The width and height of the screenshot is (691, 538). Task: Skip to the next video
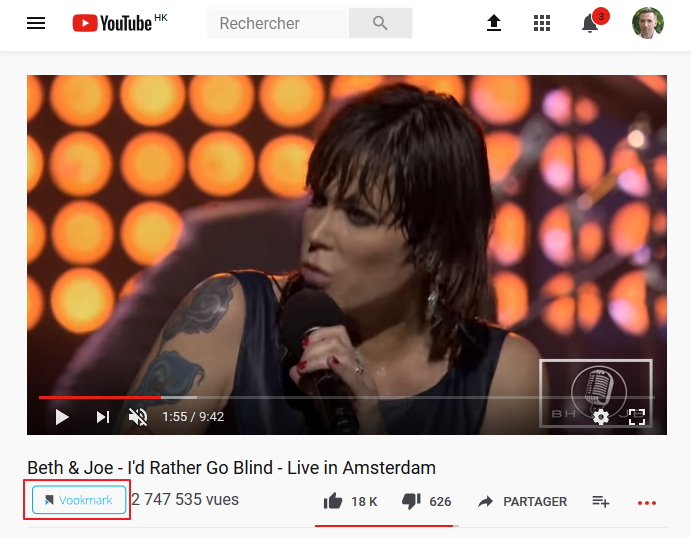point(103,416)
